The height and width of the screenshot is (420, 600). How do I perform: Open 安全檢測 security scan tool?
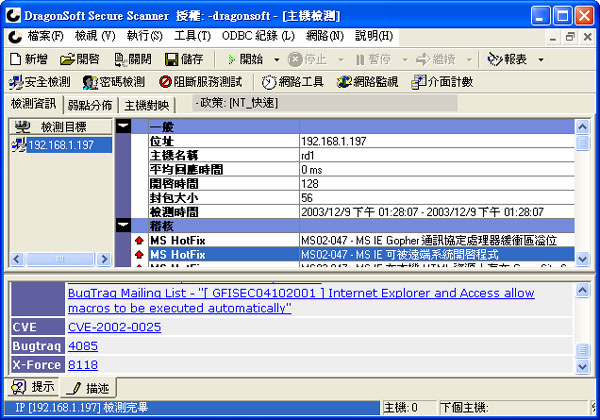pyautogui.click(x=40, y=82)
